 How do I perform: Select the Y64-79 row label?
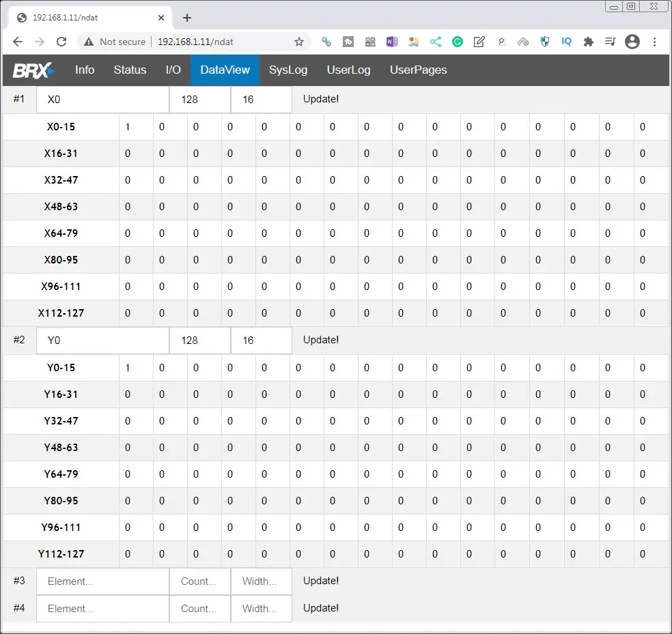(61, 474)
